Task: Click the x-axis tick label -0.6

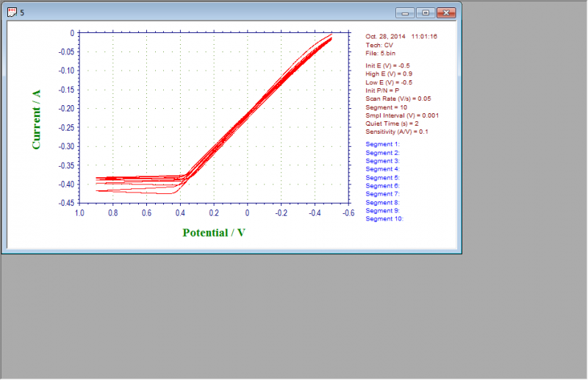Action: pyautogui.click(x=348, y=213)
